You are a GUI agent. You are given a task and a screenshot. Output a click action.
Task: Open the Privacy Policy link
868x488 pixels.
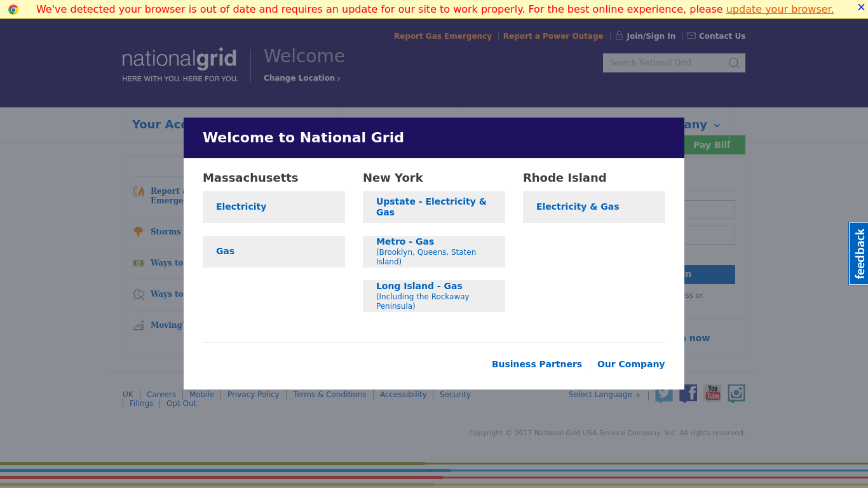[x=253, y=395]
